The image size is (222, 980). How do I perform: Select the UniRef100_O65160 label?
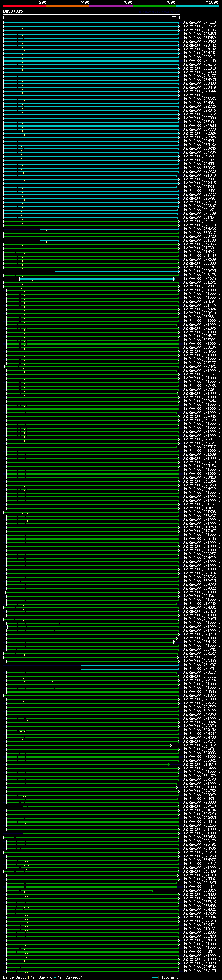pos(199,145)
